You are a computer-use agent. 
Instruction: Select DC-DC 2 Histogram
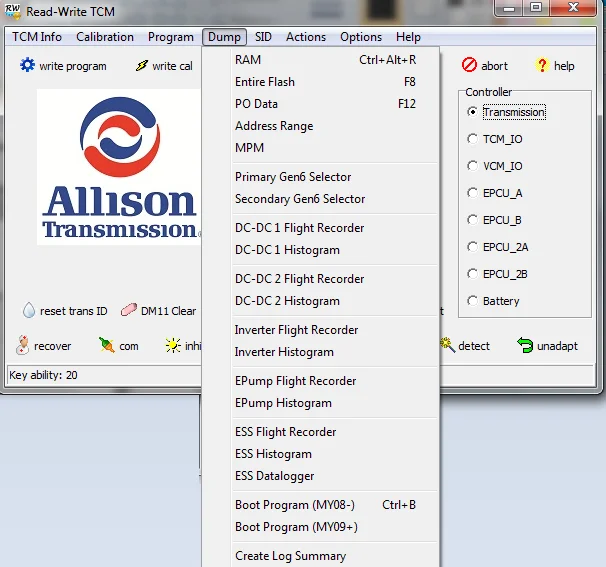[321, 301]
